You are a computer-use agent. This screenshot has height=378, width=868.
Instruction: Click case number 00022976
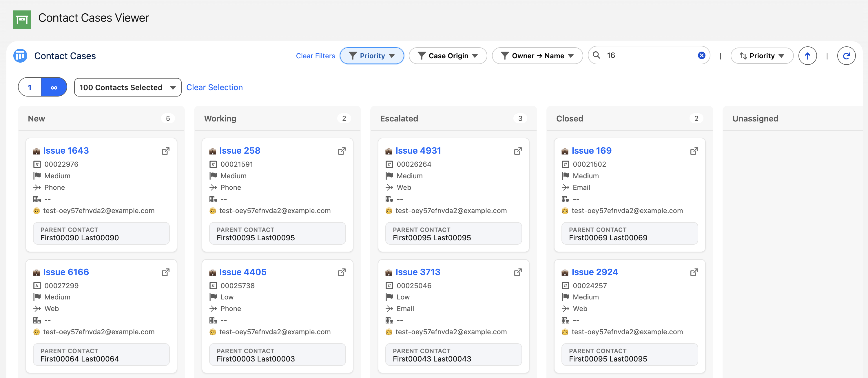(61, 165)
